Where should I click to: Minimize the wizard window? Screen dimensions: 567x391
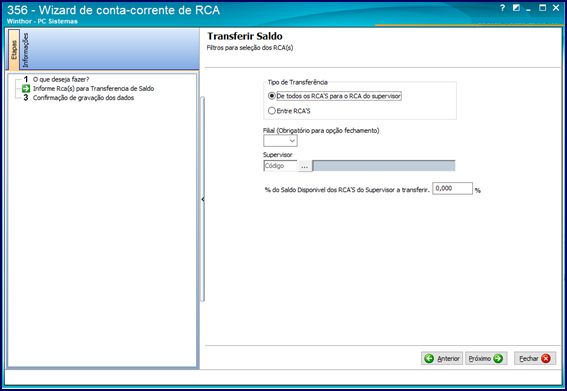(x=528, y=9)
